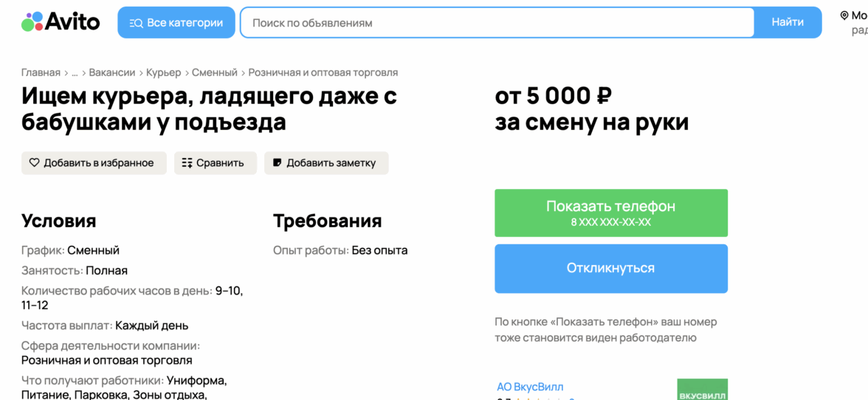868x400 pixels.
Task: Focus the Поиск по объявлениям search field
Action: (497, 23)
